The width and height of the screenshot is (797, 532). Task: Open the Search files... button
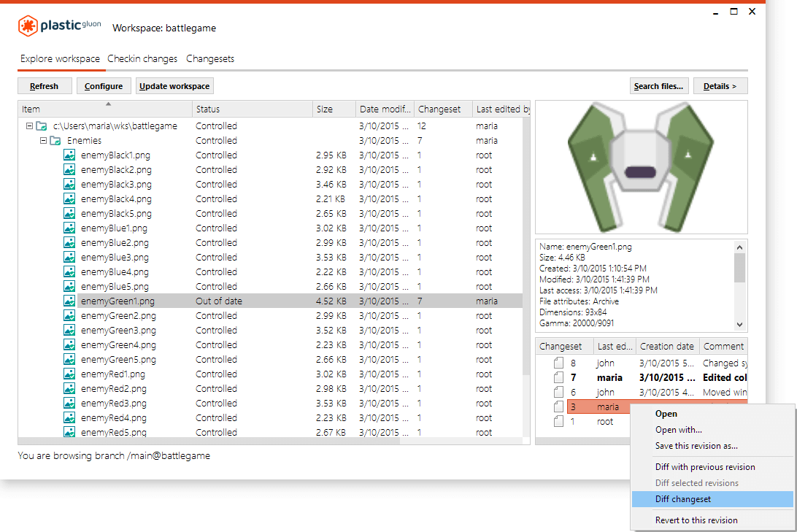coord(659,86)
